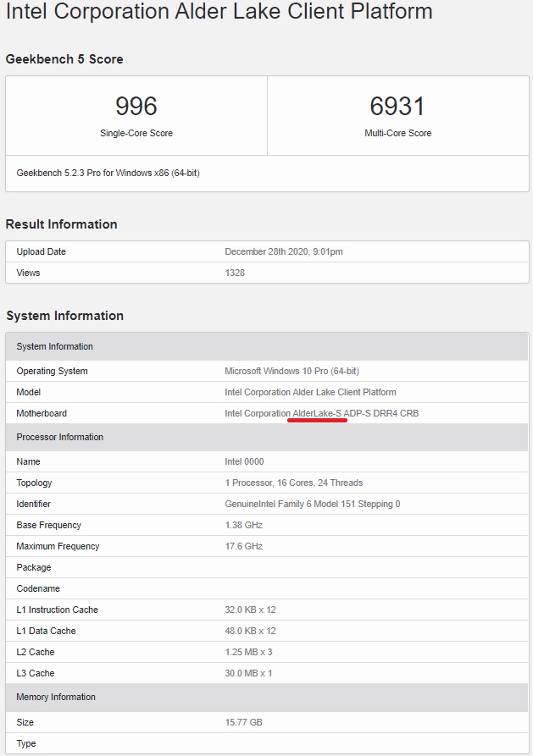Click the Maximum Frequency label
Image resolution: width=533 pixels, height=756 pixels.
coord(58,547)
